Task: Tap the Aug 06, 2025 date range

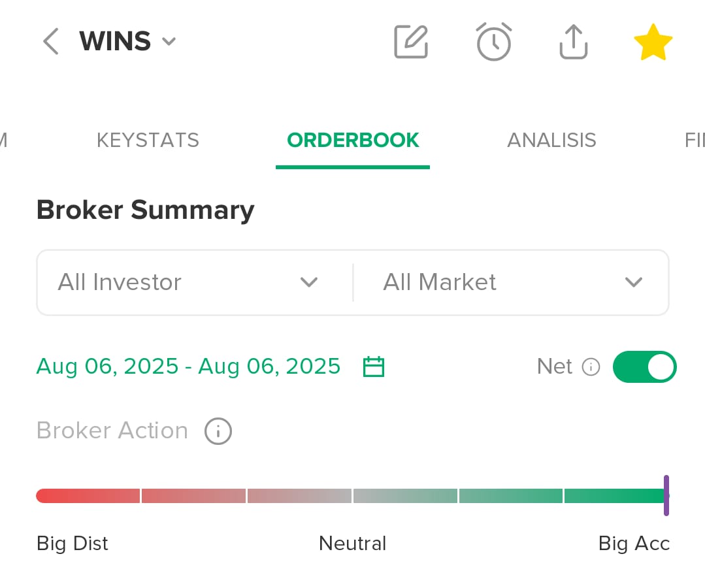Action: tap(188, 367)
